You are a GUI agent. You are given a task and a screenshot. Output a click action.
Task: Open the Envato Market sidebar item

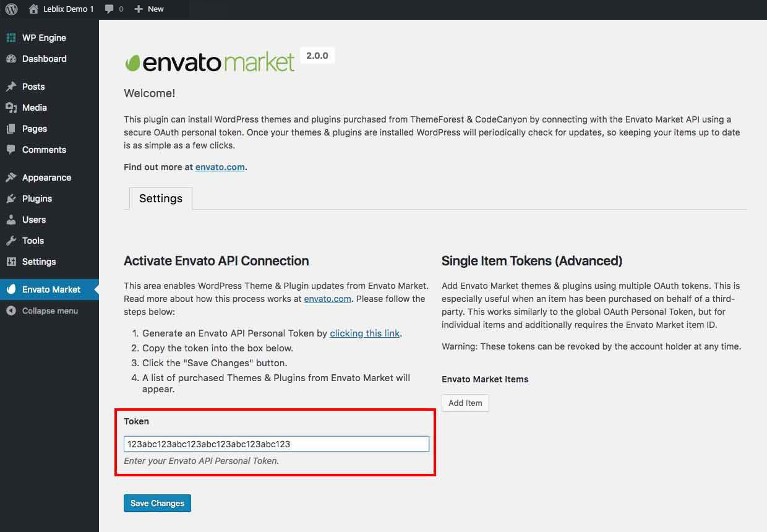[51, 290]
